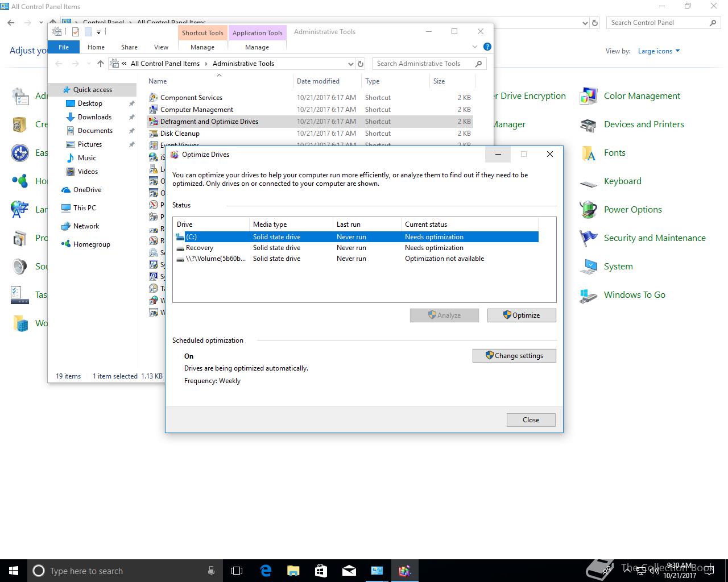Click the System icon in Control Panel
This screenshot has height=582, width=728.
(x=588, y=267)
